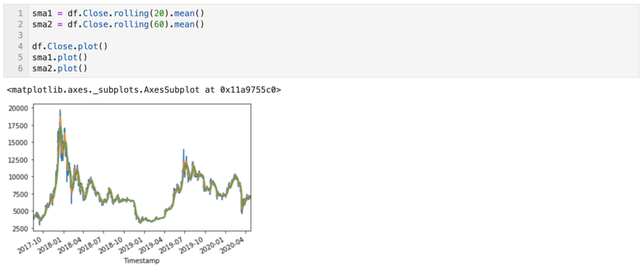Click the 5000 y-axis label
The width and height of the screenshot is (644, 267).
(21, 211)
